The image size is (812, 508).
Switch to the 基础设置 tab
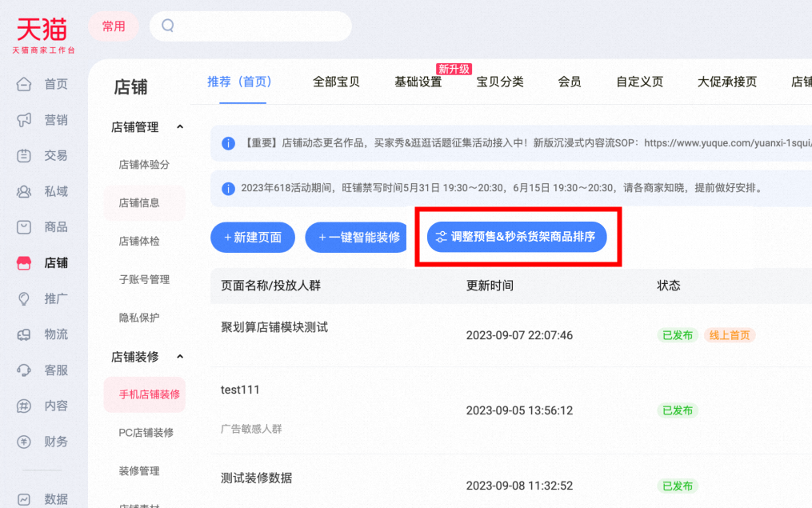pos(418,82)
